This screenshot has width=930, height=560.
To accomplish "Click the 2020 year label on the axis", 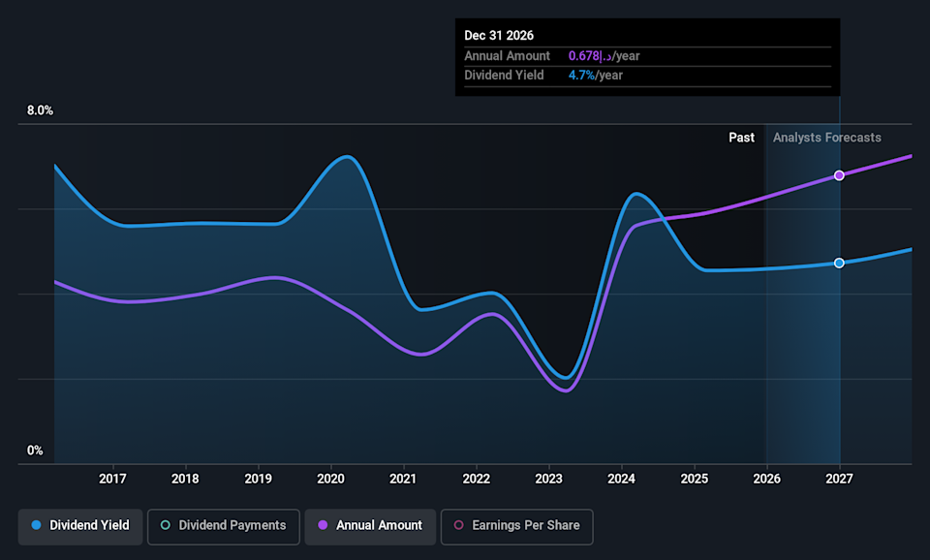I will point(331,479).
